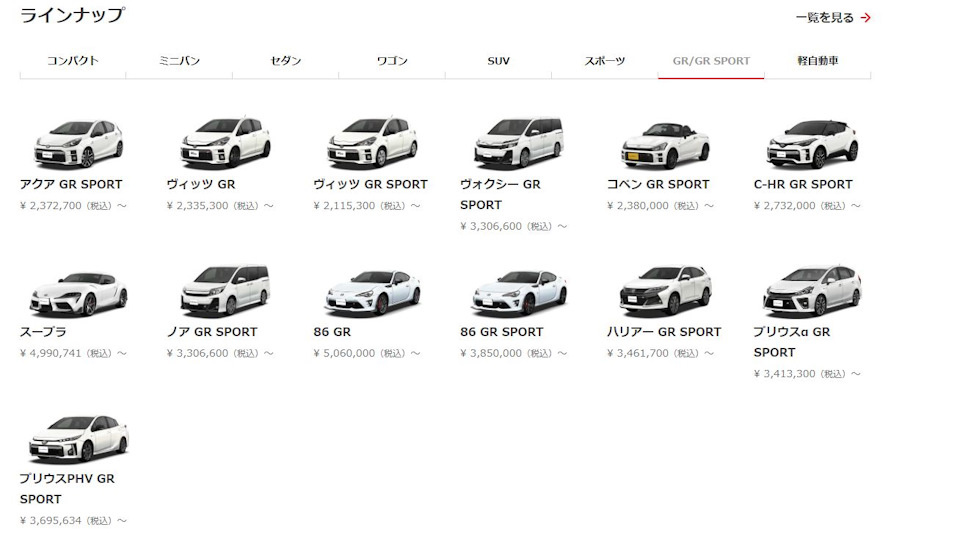Click the ハリアー GR SPORT car image

(666, 291)
